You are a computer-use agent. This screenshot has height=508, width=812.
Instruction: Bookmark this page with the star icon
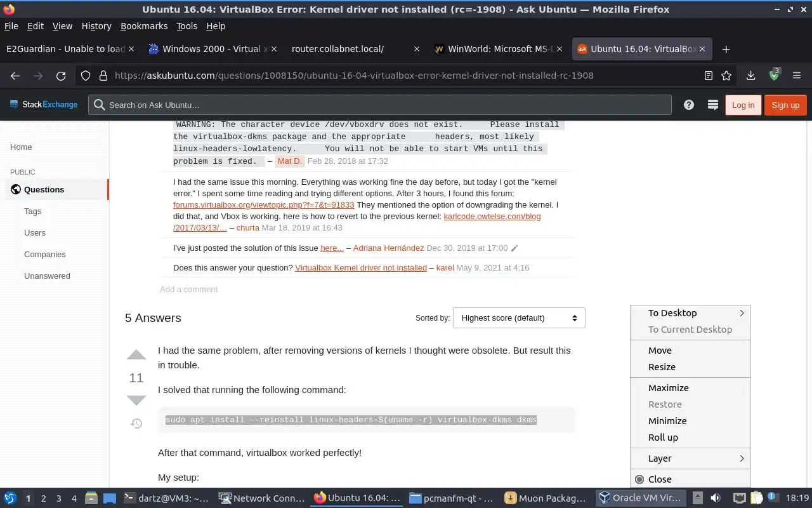point(726,76)
